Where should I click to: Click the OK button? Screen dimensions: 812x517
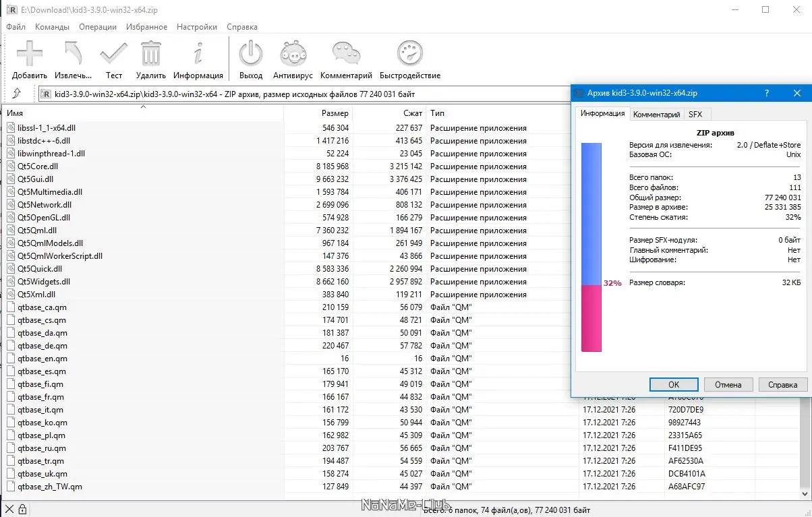coord(674,384)
